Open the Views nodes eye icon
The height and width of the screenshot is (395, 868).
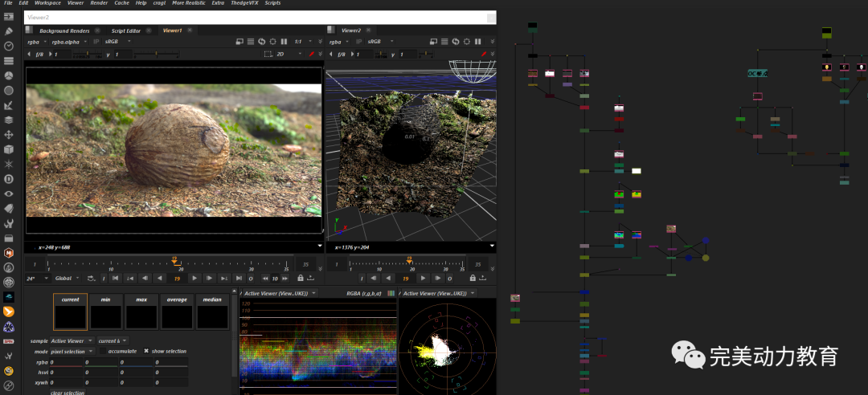point(8,193)
